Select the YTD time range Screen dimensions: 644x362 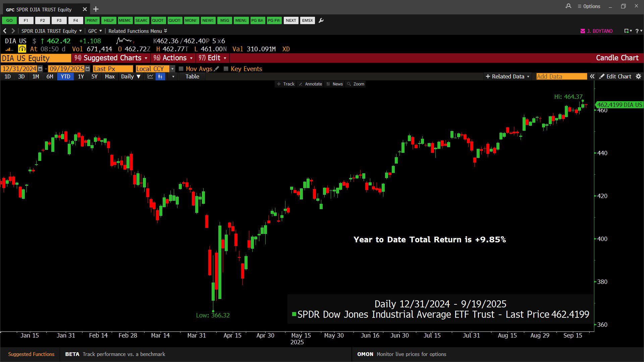[x=65, y=76]
